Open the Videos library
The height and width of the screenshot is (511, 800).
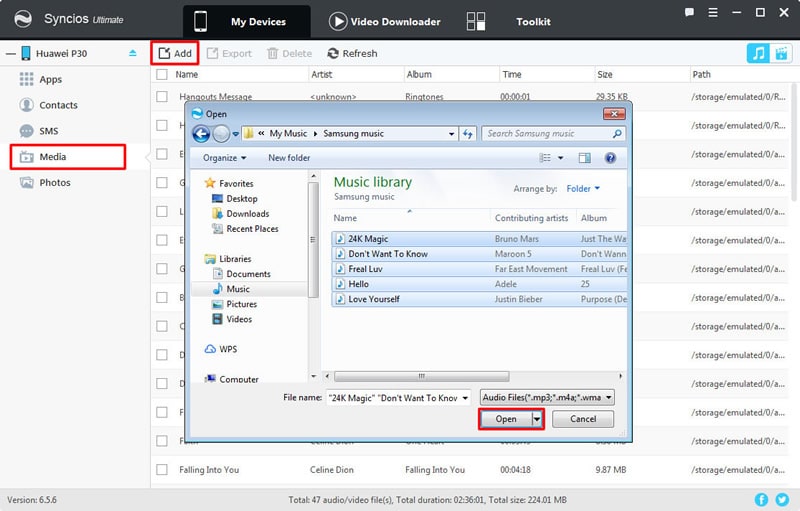point(232,319)
